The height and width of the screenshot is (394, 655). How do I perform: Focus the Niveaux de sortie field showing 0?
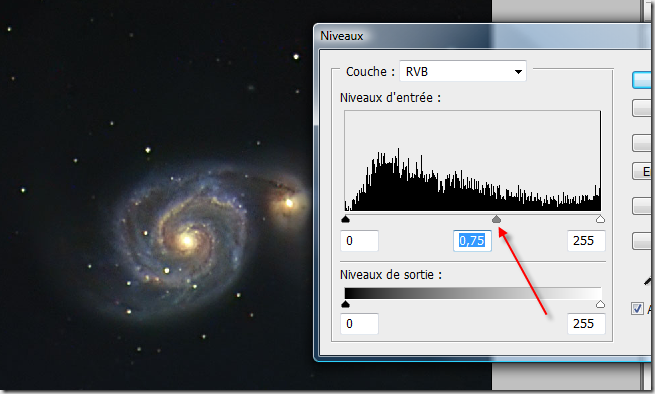(x=359, y=324)
